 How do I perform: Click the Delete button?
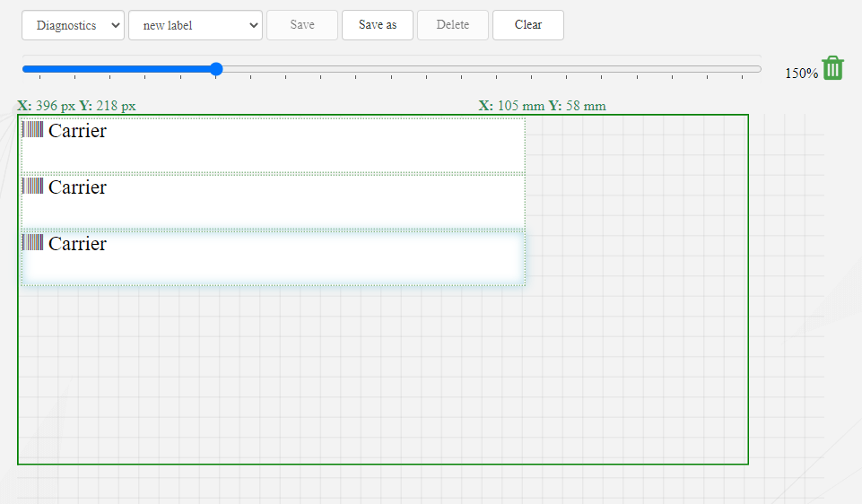click(x=453, y=25)
